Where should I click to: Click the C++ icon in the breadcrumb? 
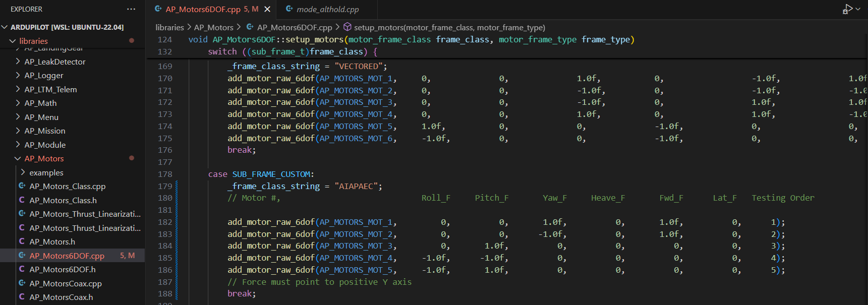tap(250, 27)
